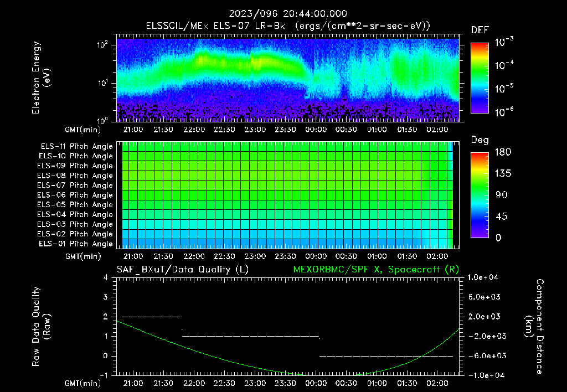The image size is (567, 392).
Task: Select the ELS-09 Pitch Angle row label
Action: [x=75, y=166]
